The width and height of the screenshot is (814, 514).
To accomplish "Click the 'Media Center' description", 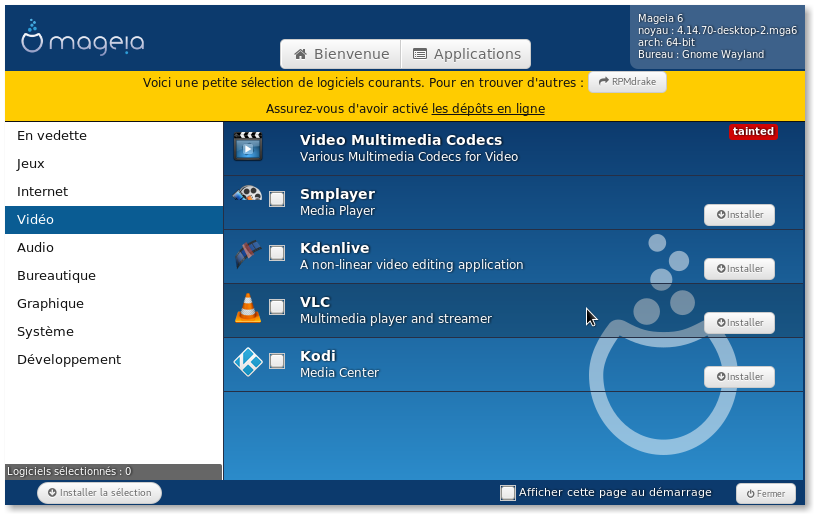I will 340,373.
